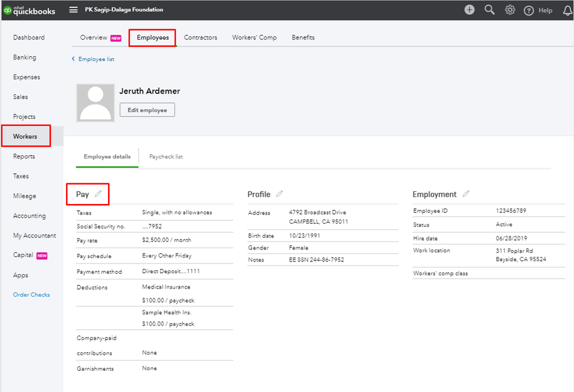The image size is (574, 392).
Task: Open the search magnifier icon
Action: [x=490, y=10]
